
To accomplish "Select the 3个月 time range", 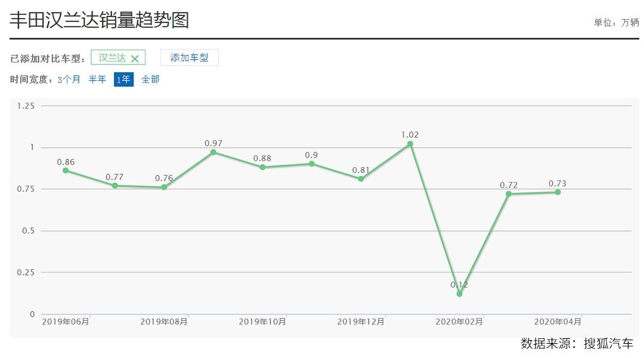I will pos(69,79).
